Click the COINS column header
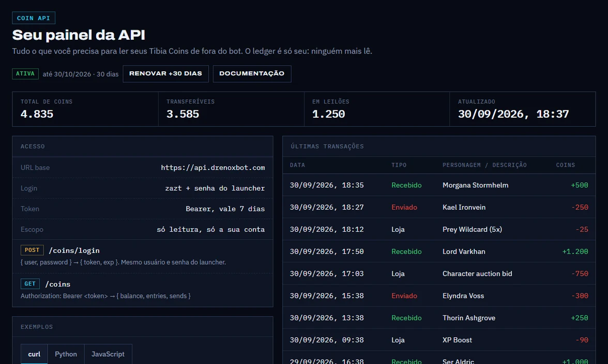This screenshot has height=364, width=608. tap(566, 165)
